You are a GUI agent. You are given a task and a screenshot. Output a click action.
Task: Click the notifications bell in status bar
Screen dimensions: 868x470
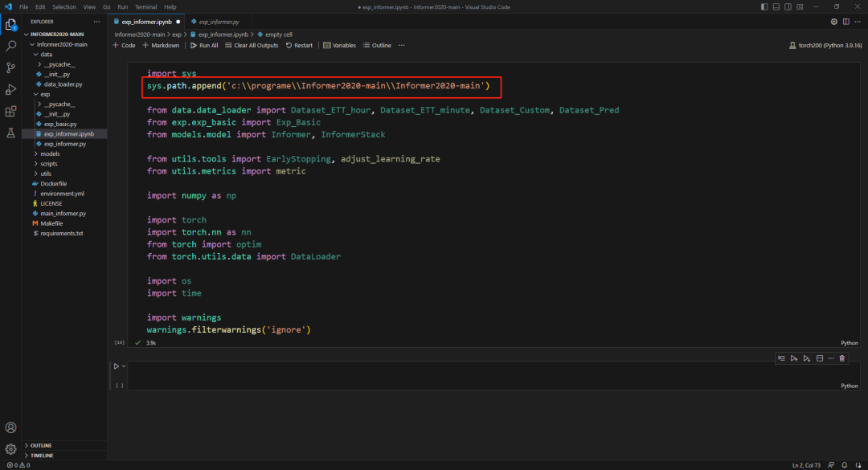[845, 465]
